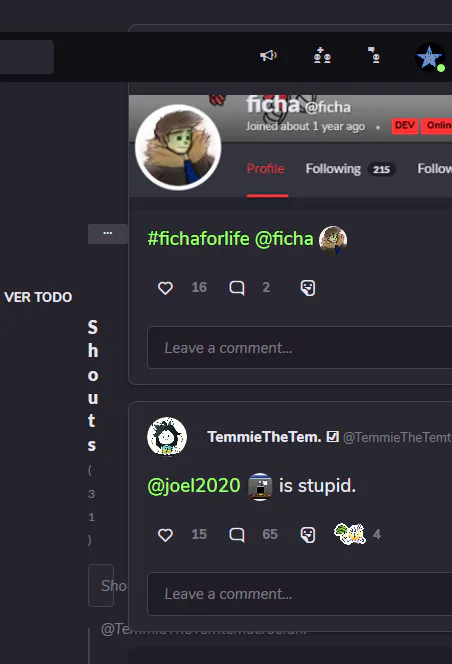The width and height of the screenshot is (452, 664).
Task: Like the #fichaforlife post
Action: pos(165,288)
